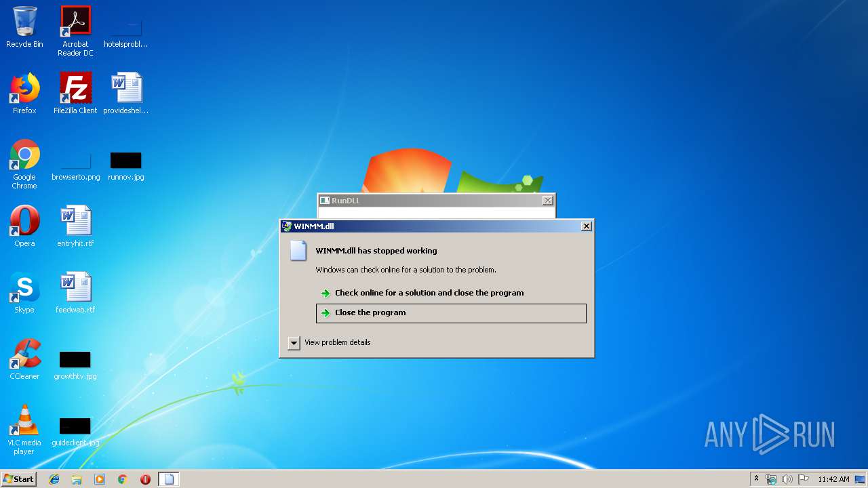Open Windows Explorer folder in taskbar
868x488 pixels.
(77, 479)
